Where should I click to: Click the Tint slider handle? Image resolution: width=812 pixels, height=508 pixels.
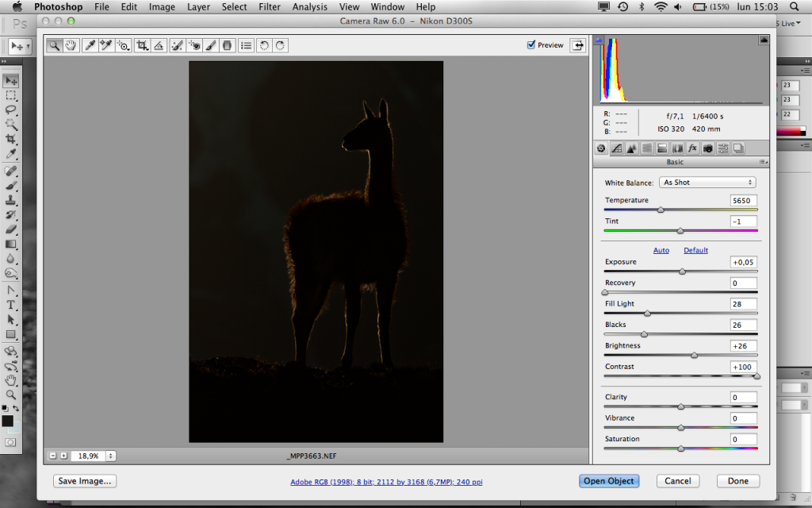coord(680,231)
